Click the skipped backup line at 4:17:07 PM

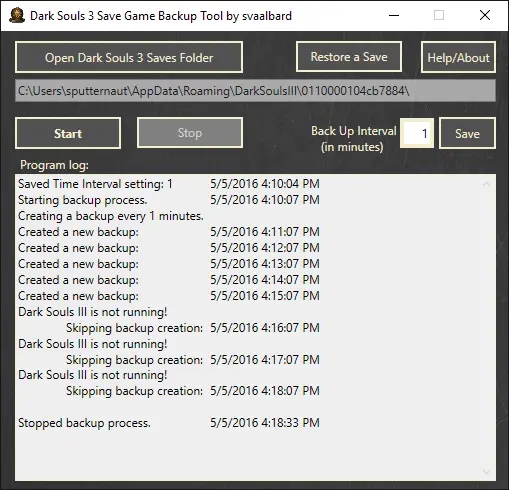click(x=193, y=360)
